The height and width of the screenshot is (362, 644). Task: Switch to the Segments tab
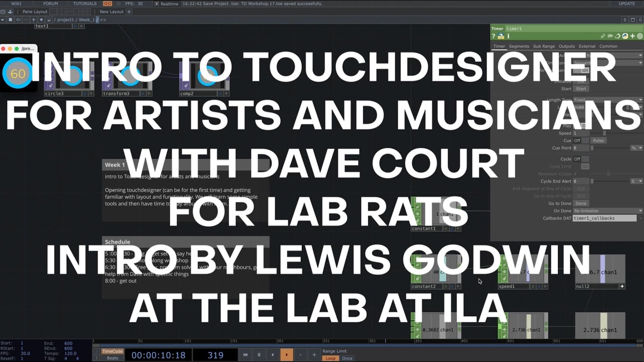pyautogui.click(x=519, y=46)
